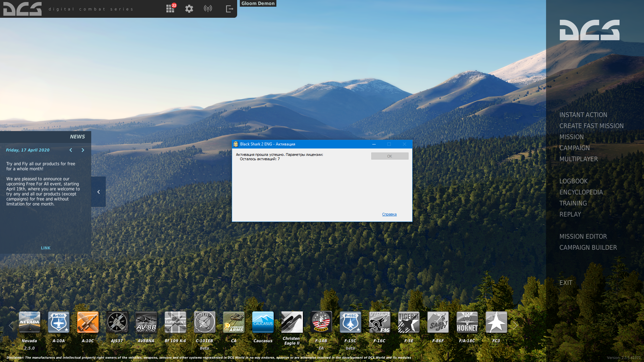Select the Bf 109 K-4 module icon
644x362 pixels.
pyautogui.click(x=175, y=322)
